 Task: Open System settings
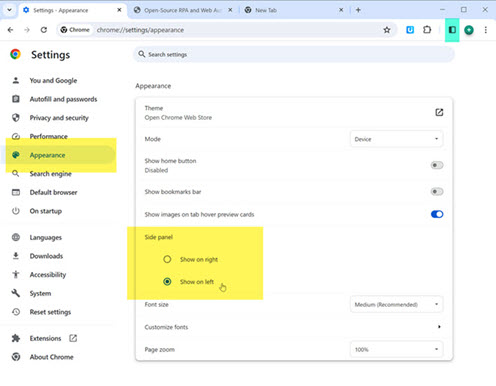(x=40, y=294)
